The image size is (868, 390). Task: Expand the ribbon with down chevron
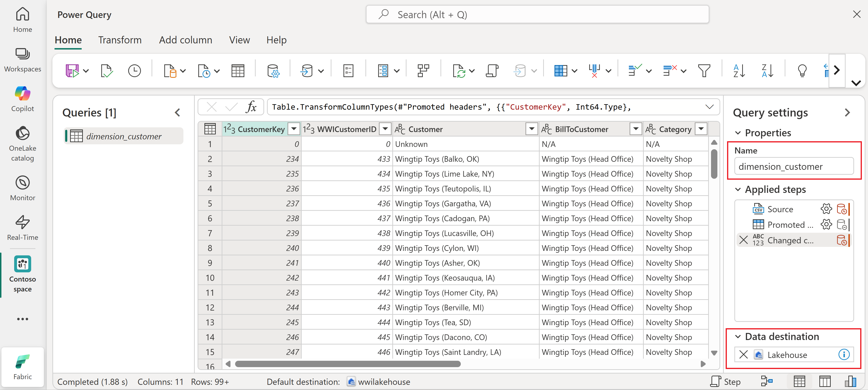(856, 83)
